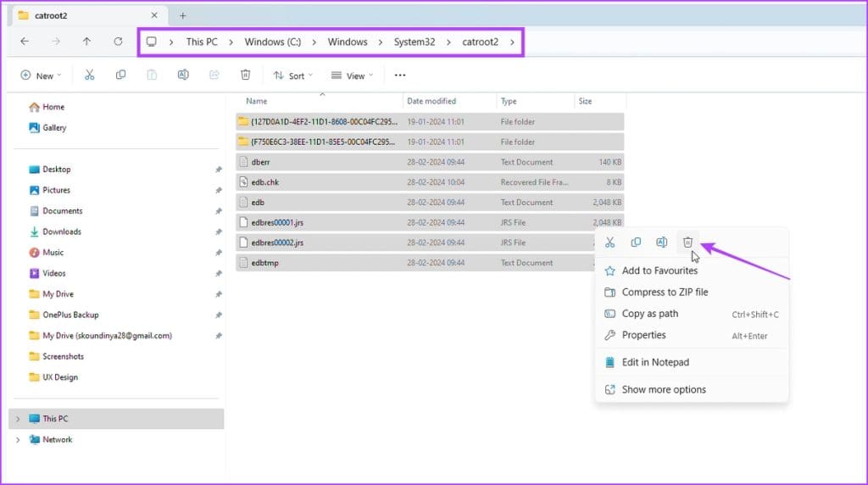Expand the This PC tree node
Image resolution: width=868 pixels, height=485 pixels.
pyautogui.click(x=18, y=419)
